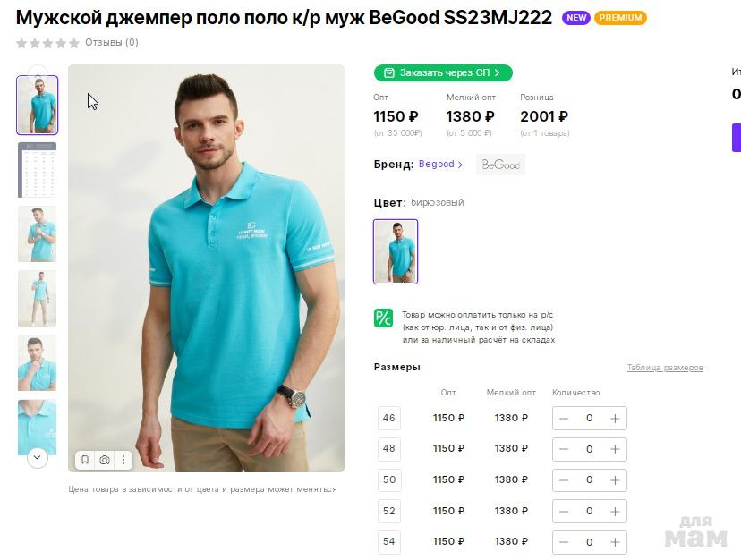Choose size 46 option

(389, 418)
